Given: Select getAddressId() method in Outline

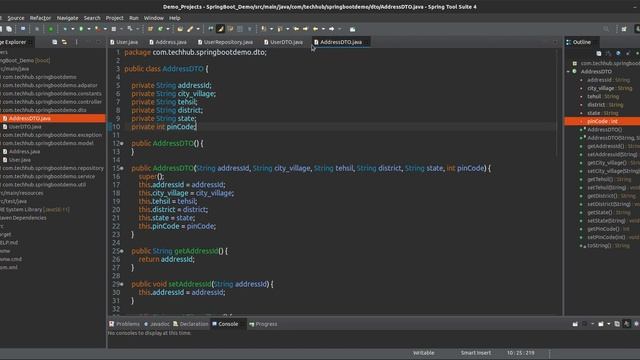Looking at the screenshot, I should pyautogui.click(x=605, y=146).
